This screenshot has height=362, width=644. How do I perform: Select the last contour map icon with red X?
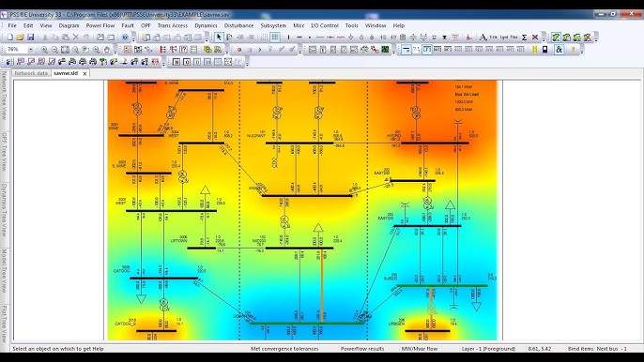click(588, 38)
